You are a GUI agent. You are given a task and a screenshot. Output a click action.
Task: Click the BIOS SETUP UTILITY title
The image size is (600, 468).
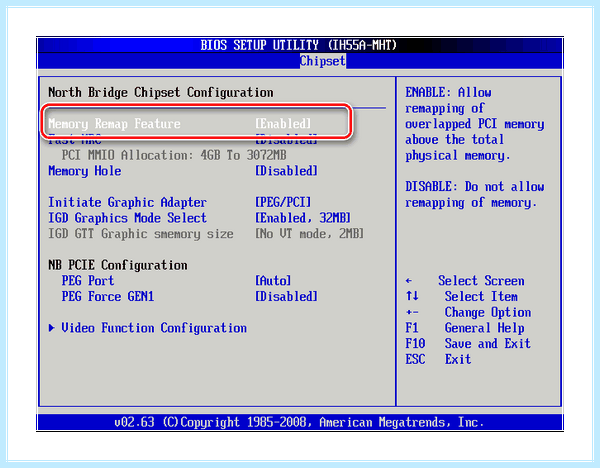point(299,45)
